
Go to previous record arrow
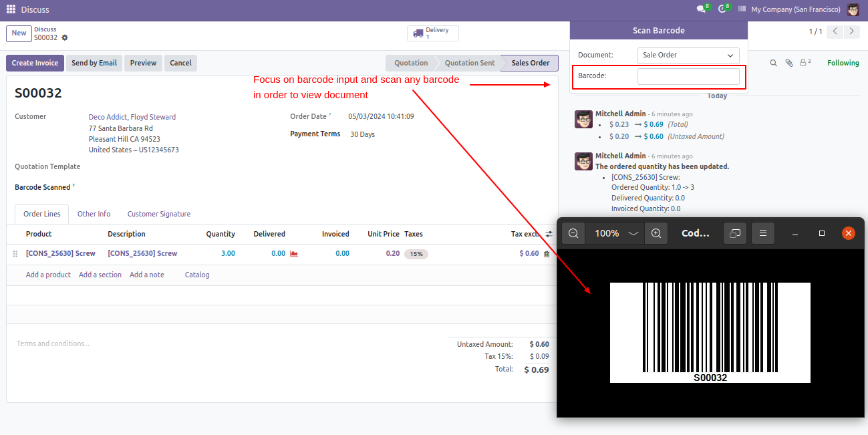click(x=835, y=31)
